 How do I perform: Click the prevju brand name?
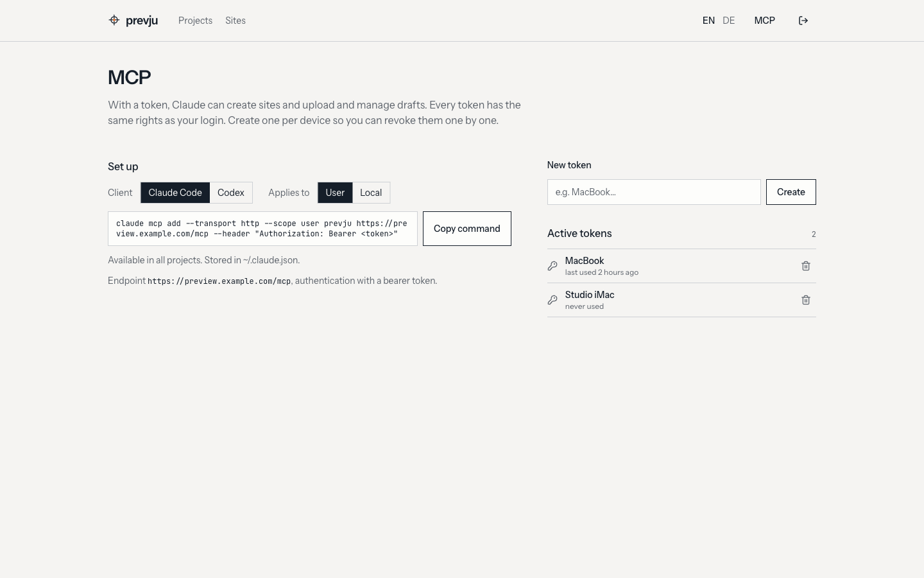[x=142, y=21]
